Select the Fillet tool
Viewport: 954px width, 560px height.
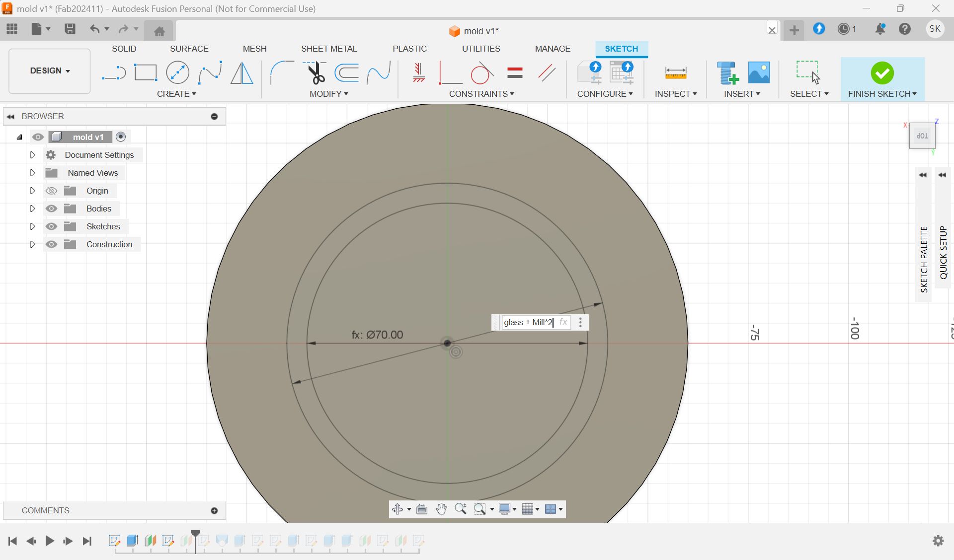(282, 73)
